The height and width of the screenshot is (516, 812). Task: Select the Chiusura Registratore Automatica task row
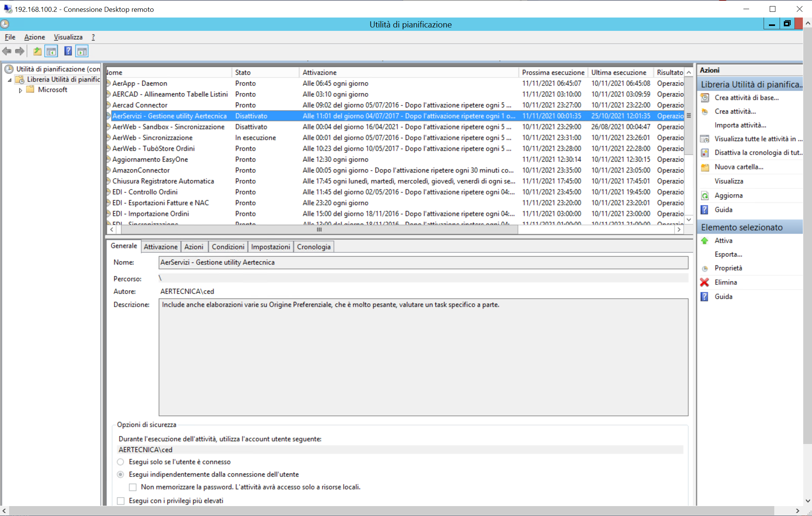click(x=395, y=181)
